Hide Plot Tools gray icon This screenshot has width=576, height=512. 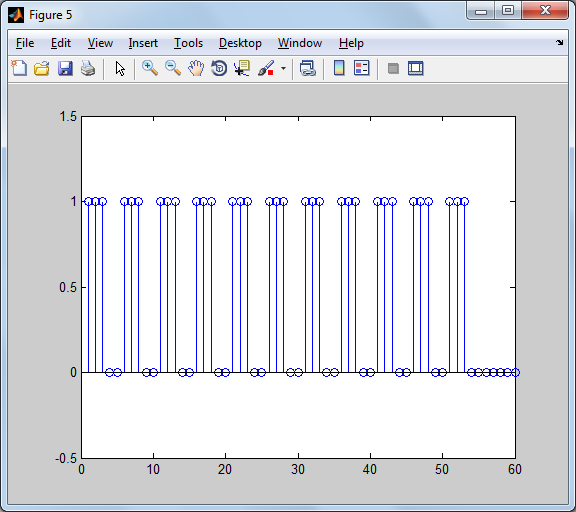[x=393, y=68]
